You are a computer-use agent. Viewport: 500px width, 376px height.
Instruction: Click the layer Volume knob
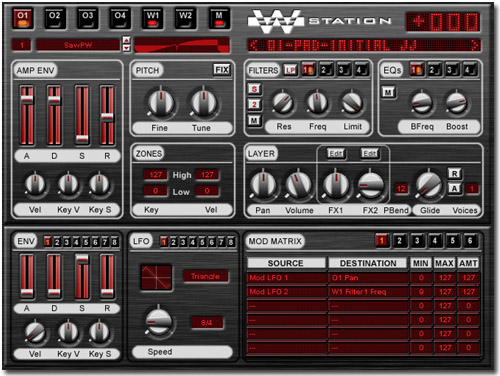coord(298,184)
